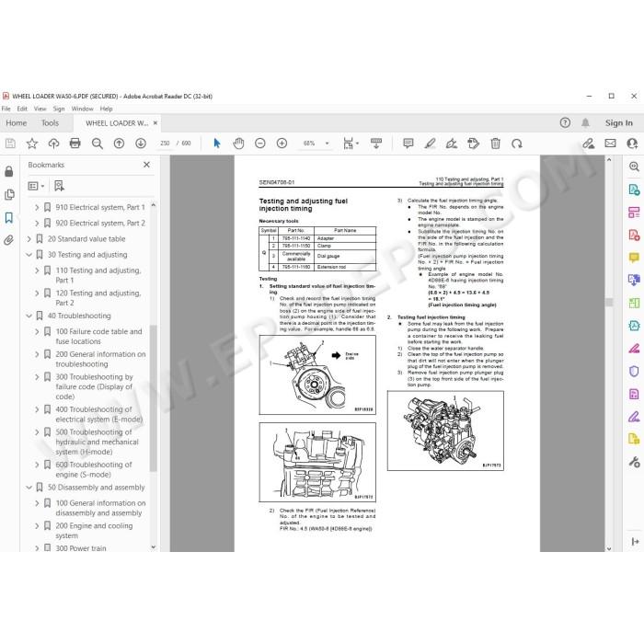Open the File menu

[6, 109]
